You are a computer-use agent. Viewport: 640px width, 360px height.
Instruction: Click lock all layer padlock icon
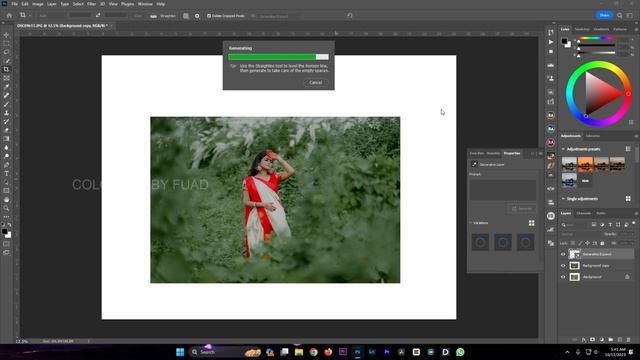pyautogui.click(x=602, y=243)
